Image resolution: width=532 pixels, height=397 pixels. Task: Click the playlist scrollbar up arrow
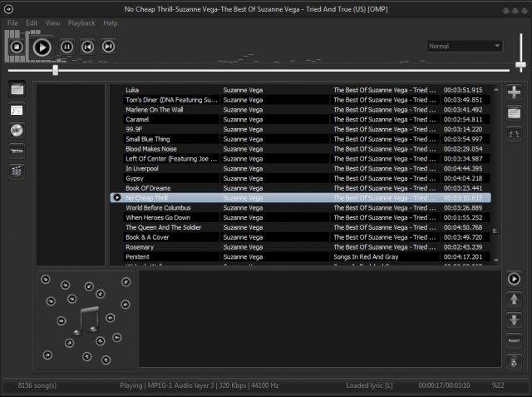point(496,90)
